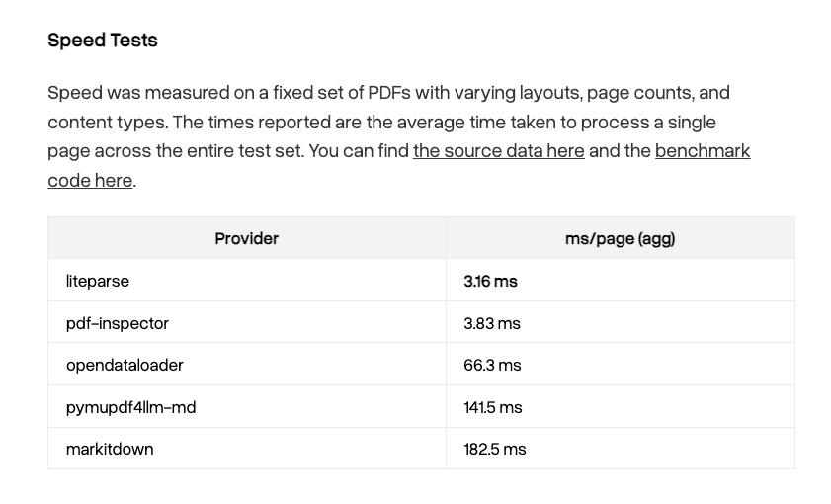
Task: Select the 3.83 ms value
Action: tap(492, 323)
